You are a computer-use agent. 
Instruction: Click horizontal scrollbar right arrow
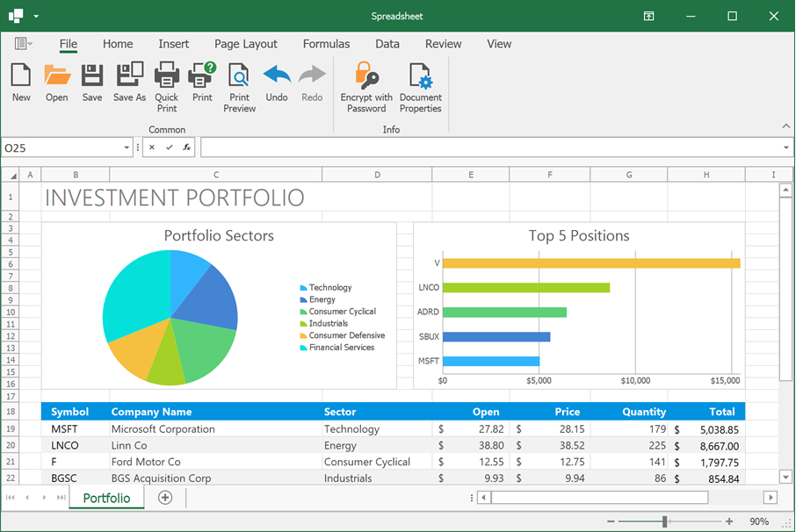click(771, 498)
